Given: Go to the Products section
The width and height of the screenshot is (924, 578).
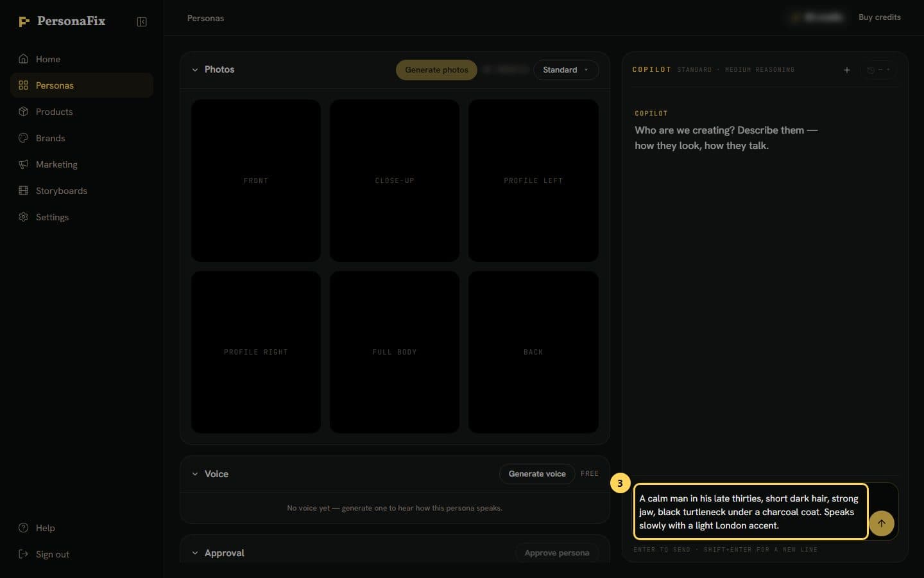Looking at the screenshot, I should pyautogui.click(x=81, y=112).
